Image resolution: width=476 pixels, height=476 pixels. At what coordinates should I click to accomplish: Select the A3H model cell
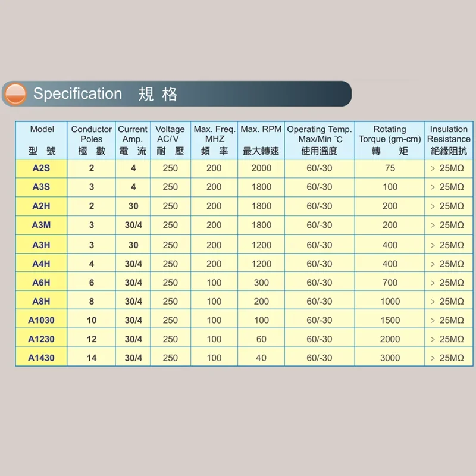click(41, 245)
